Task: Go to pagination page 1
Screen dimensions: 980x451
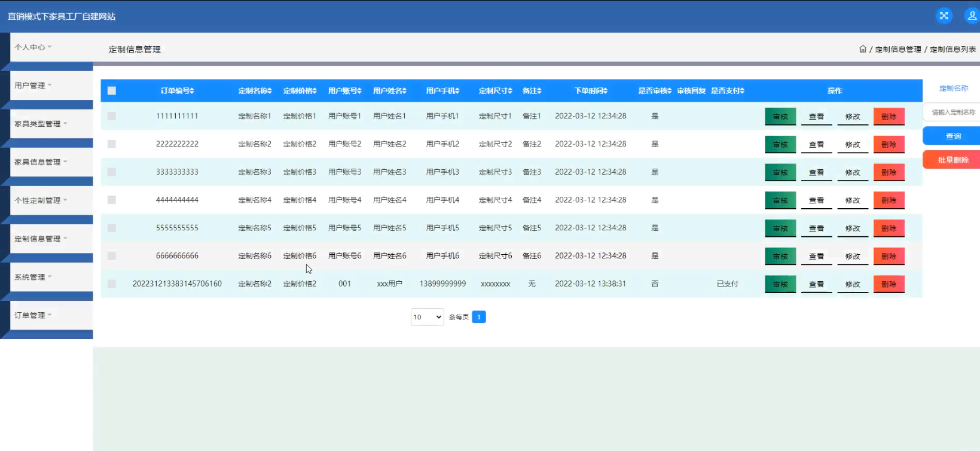Action: click(479, 317)
